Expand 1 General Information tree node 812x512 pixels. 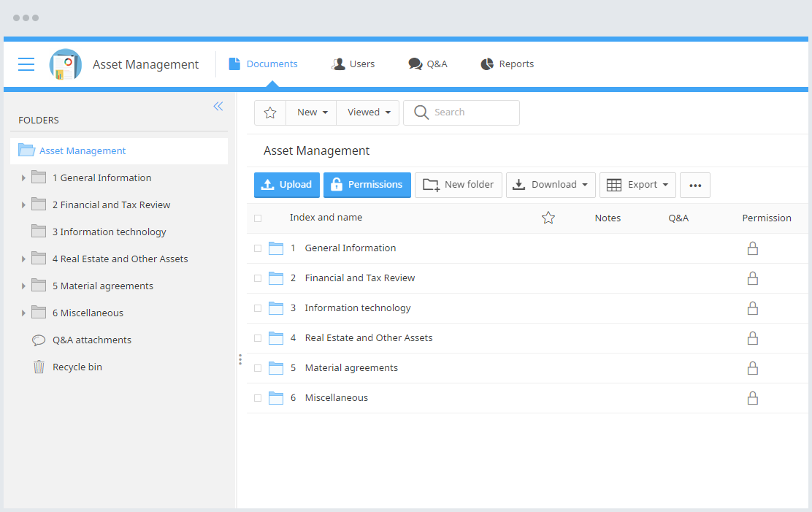point(23,178)
